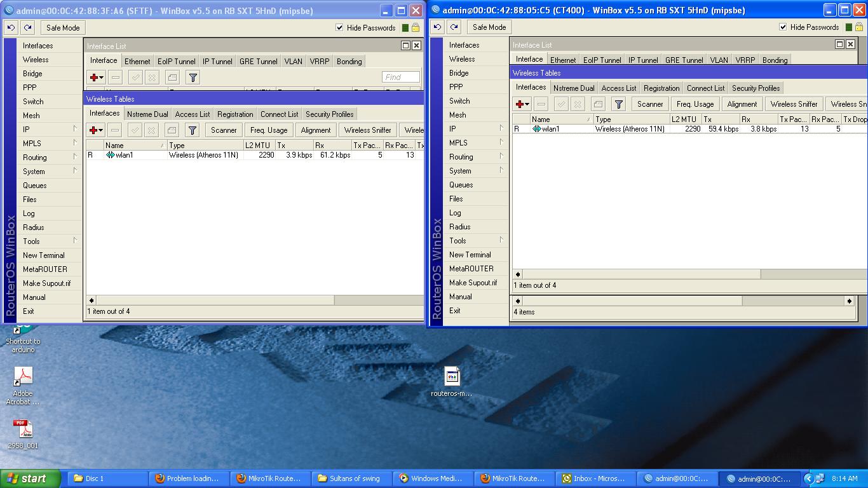The width and height of the screenshot is (868, 488).
Task: Click Scanner button in CT400 Wireless Tables
Action: point(650,104)
